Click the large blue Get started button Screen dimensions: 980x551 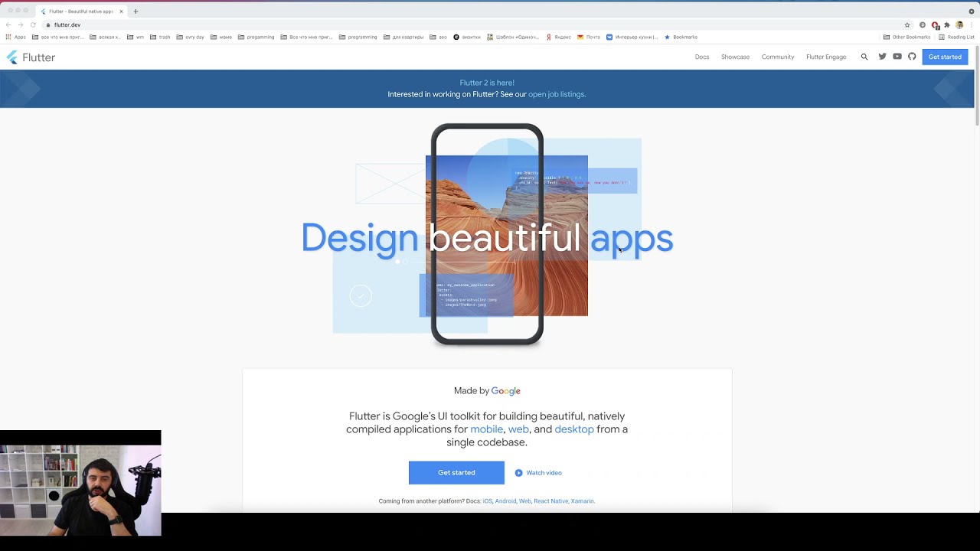(x=456, y=473)
